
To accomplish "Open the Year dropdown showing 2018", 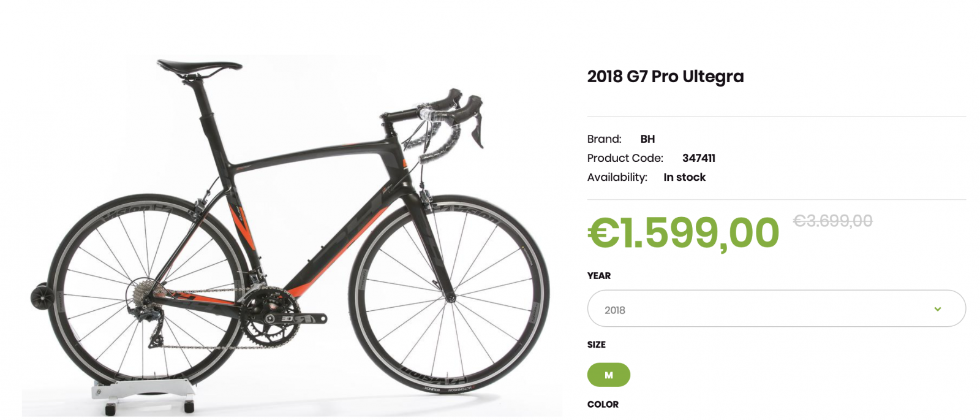I will click(775, 309).
